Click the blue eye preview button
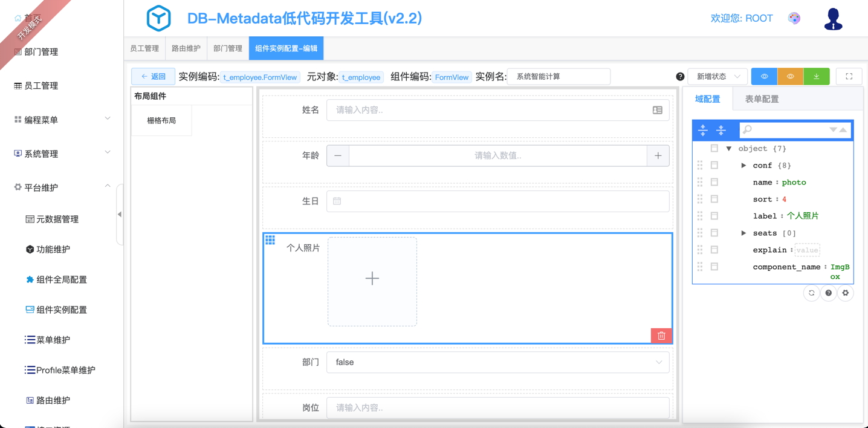The width and height of the screenshot is (868, 428). click(764, 77)
